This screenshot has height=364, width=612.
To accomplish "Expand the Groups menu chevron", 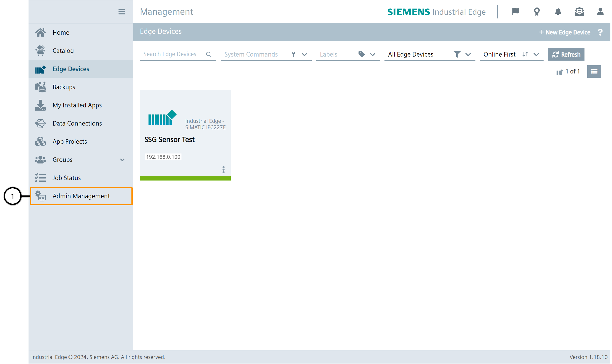I will coord(122,160).
